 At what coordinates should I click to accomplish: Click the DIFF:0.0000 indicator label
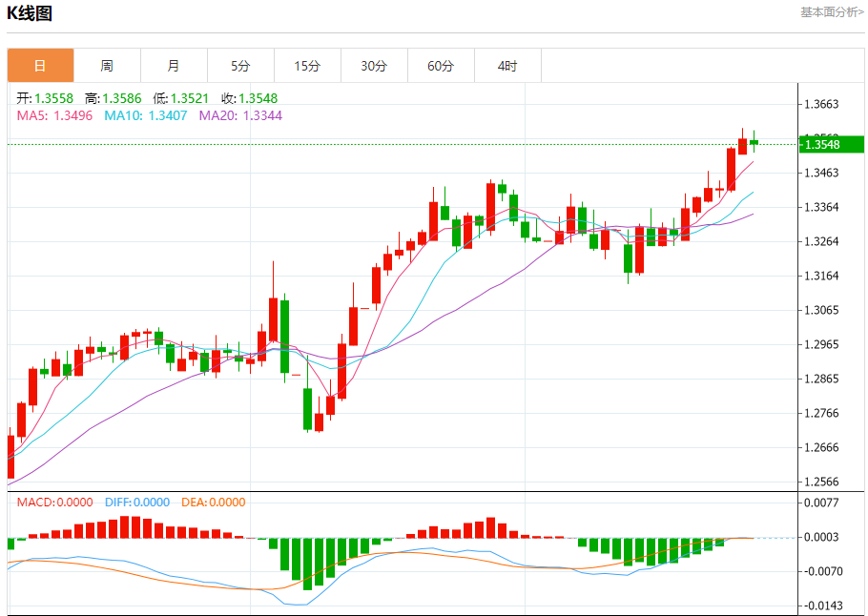click(137, 503)
